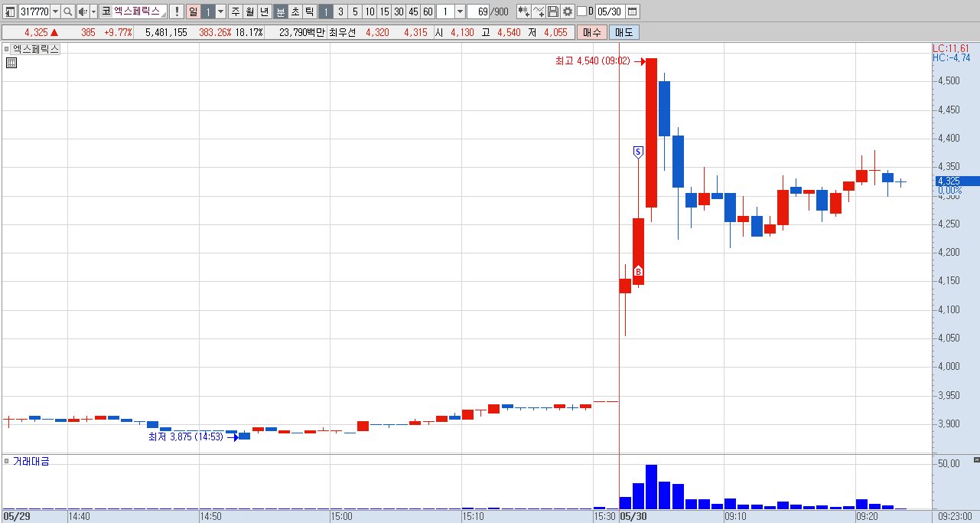Open chart settings gear icon

[x=568, y=11]
